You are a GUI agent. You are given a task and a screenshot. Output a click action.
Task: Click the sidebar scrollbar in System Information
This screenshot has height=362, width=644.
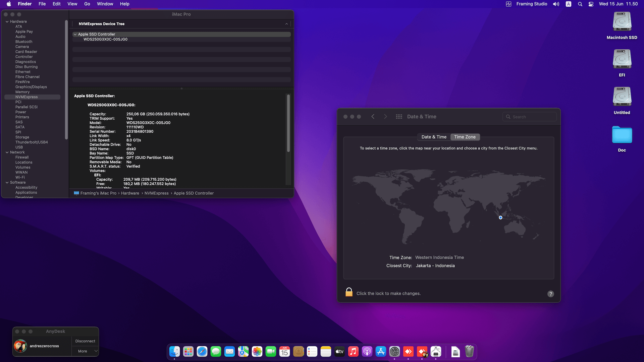pyautogui.click(x=66, y=80)
